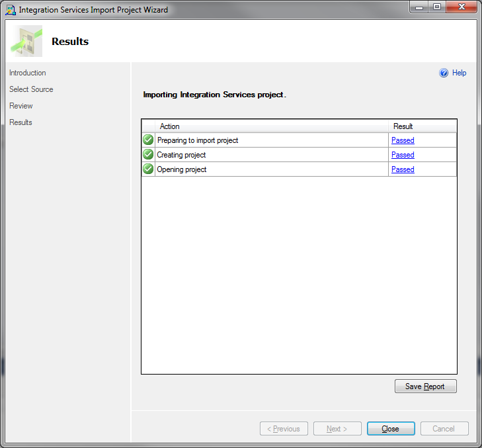Click the Save Report button
Image resolution: width=482 pixels, height=448 pixels.
pos(425,386)
